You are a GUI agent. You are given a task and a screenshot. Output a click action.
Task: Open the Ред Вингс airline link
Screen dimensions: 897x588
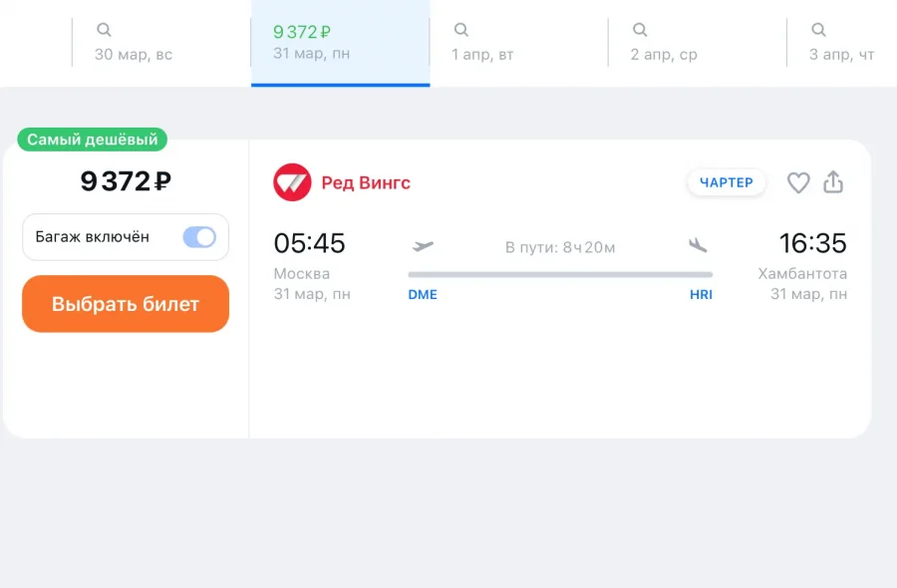click(366, 183)
